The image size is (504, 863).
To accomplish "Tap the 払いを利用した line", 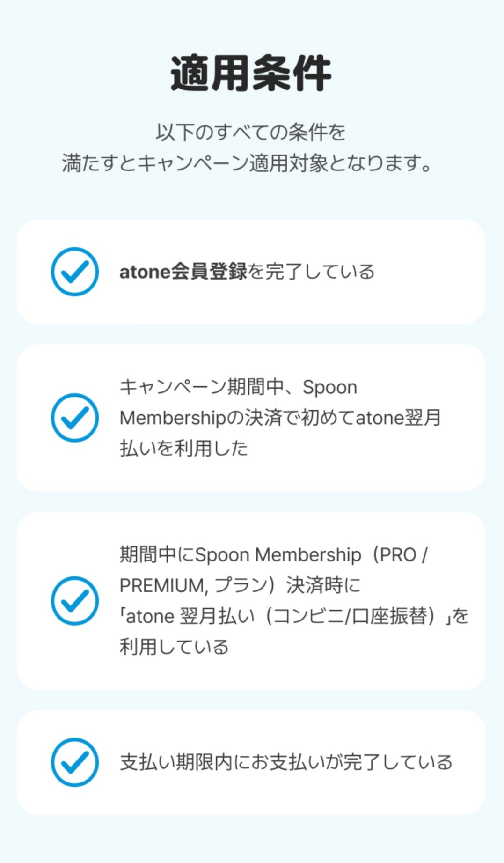I will [183, 448].
